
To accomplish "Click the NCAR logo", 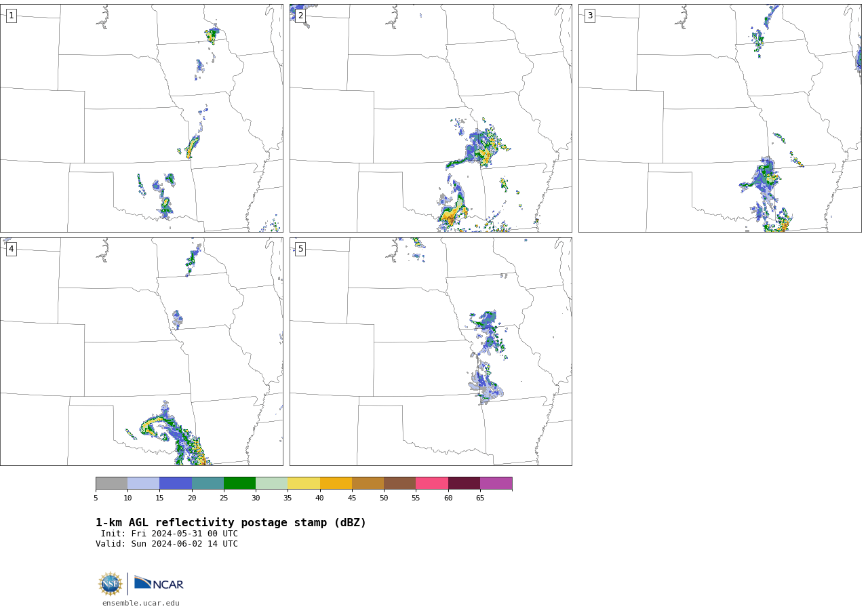I will click(159, 583).
